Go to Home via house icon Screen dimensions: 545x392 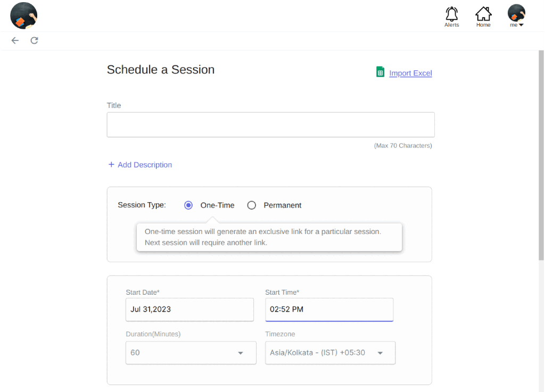click(483, 13)
